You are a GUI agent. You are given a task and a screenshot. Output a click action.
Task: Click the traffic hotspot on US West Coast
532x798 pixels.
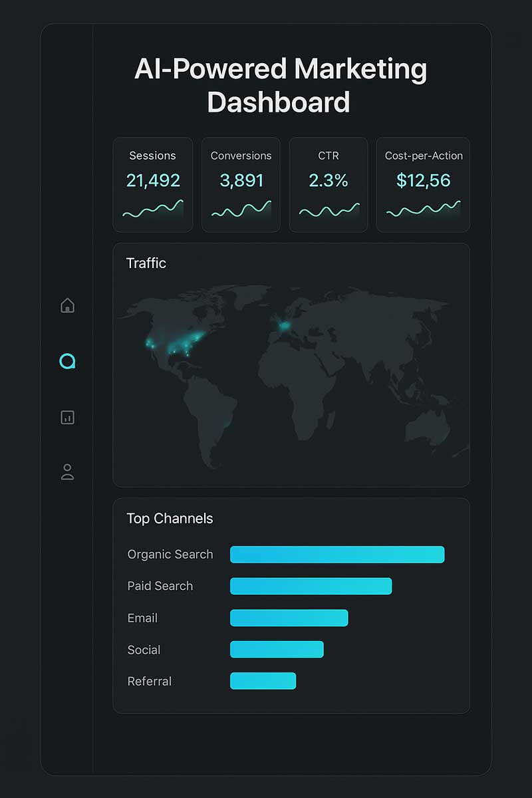(x=149, y=344)
